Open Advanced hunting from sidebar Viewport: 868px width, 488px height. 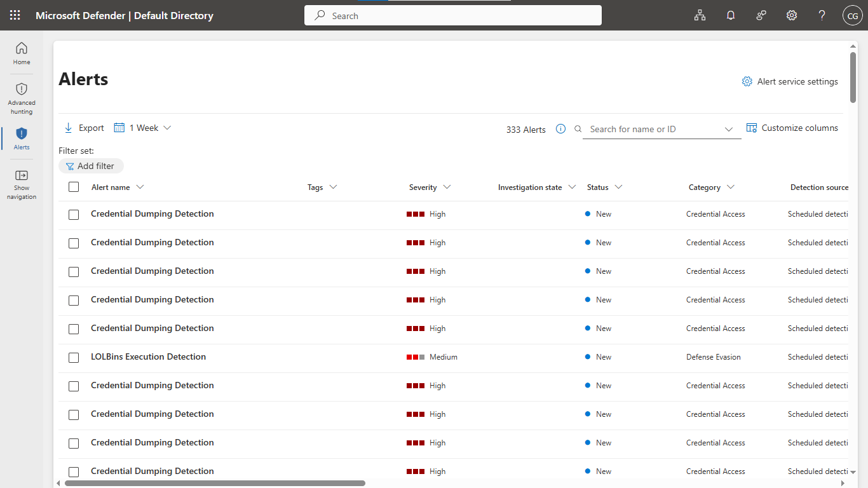22,98
